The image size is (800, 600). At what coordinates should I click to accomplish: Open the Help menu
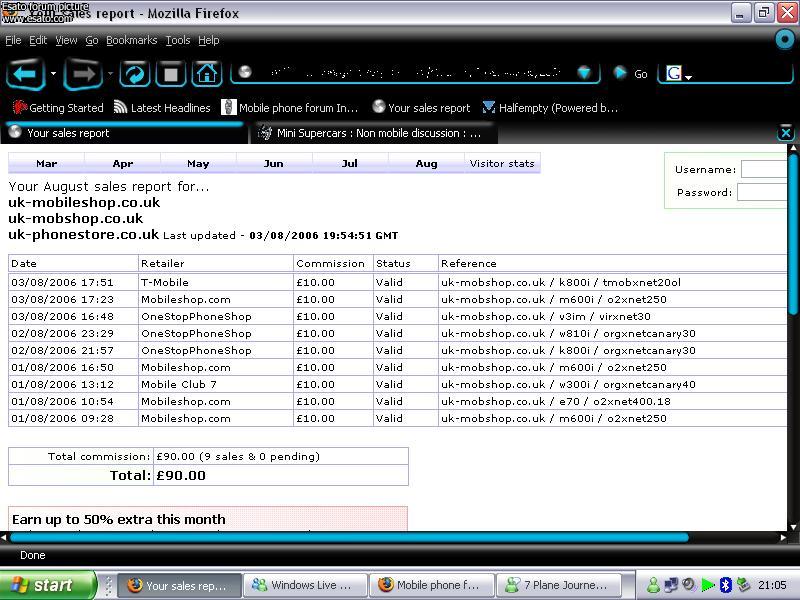[209, 40]
